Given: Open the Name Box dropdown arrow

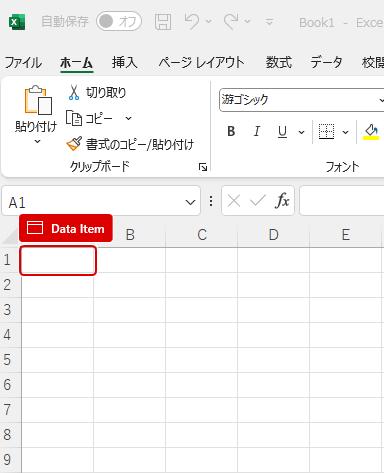Looking at the screenshot, I should pyautogui.click(x=190, y=202).
